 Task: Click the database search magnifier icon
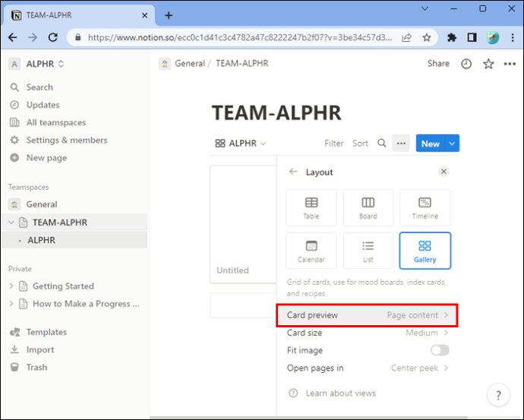[x=382, y=144]
